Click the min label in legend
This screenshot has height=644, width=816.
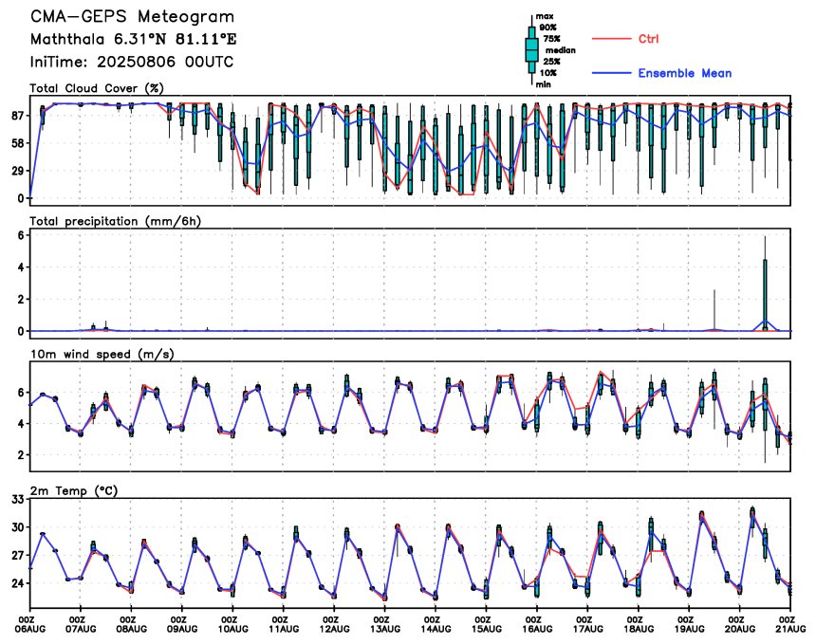(x=544, y=84)
